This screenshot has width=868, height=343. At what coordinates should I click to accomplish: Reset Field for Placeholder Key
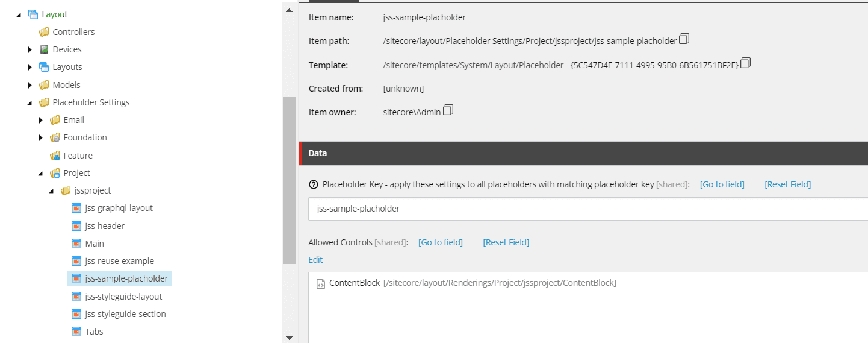pyautogui.click(x=787, y=184)
